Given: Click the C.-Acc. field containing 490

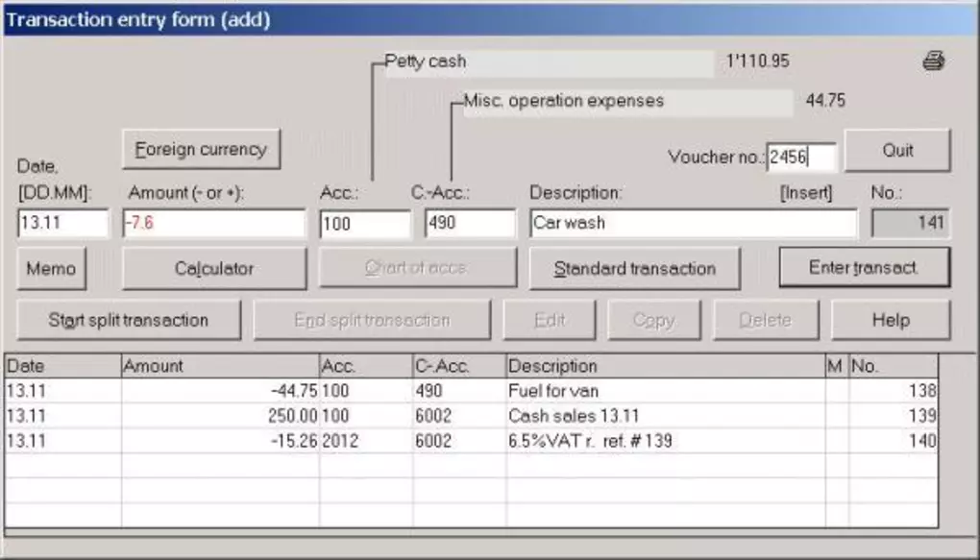Looking at the screenshot, I should [470, 224].
